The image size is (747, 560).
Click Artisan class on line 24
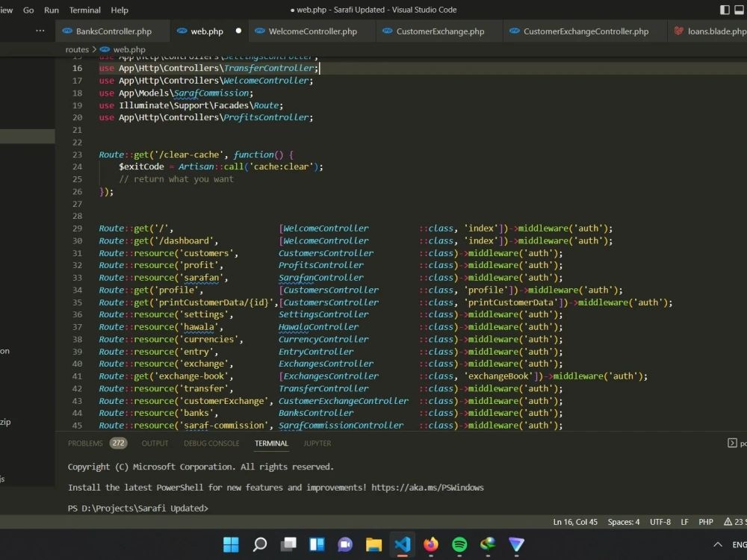[x=196, y=167]
